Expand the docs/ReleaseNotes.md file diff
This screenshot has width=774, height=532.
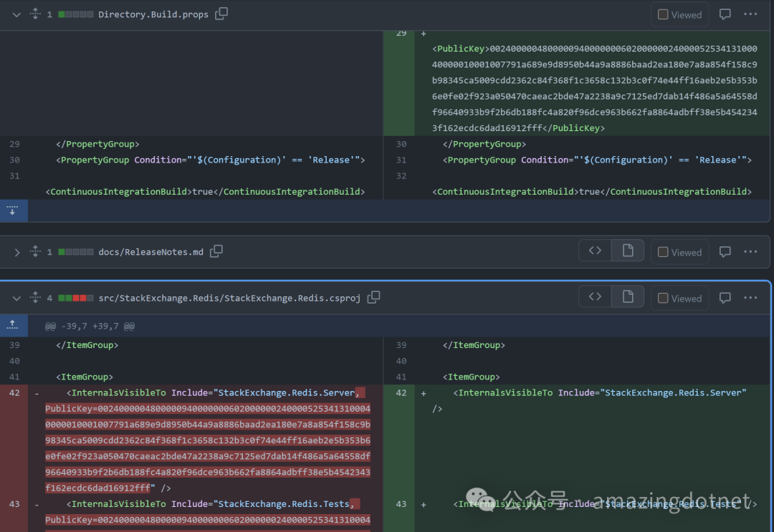[x=16, y=253]
